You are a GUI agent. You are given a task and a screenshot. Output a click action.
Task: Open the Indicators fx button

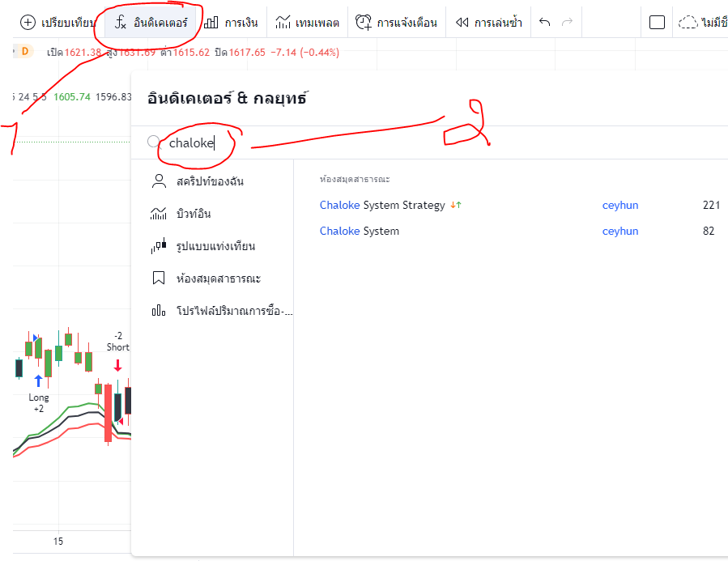click(151, 23)
